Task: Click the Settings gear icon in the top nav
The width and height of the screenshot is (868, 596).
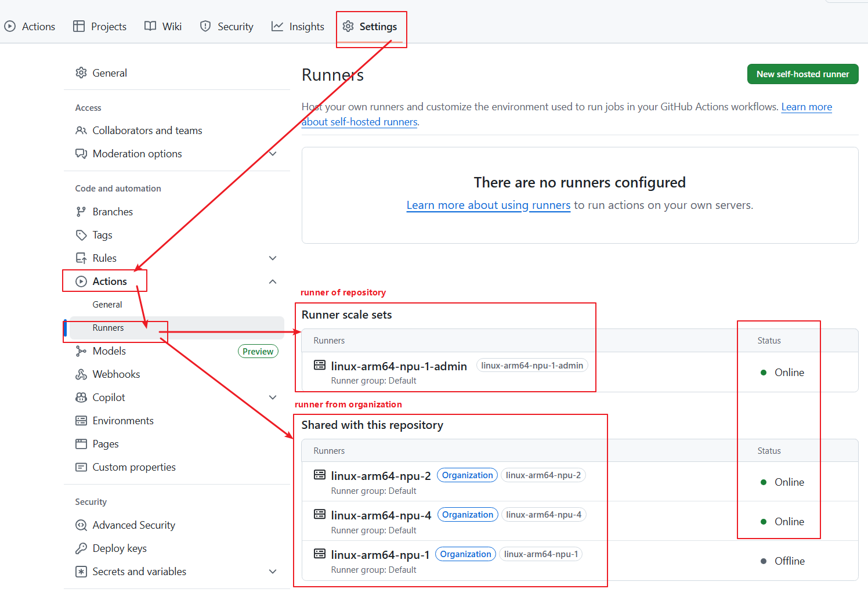Action: pos(348,26)
